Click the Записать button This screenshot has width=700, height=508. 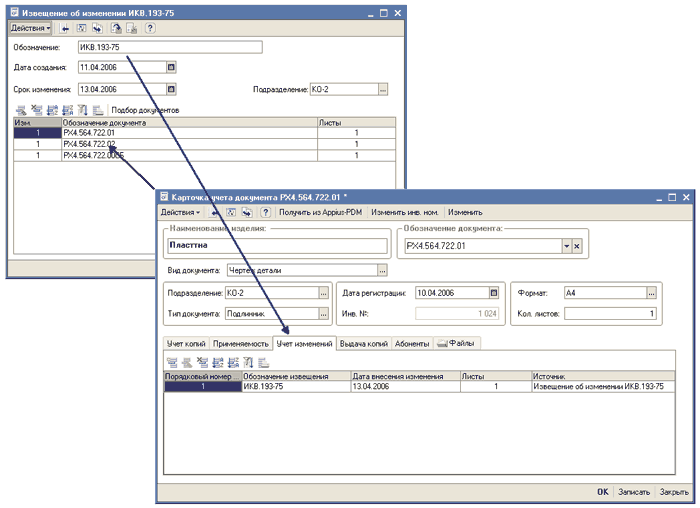634,492
